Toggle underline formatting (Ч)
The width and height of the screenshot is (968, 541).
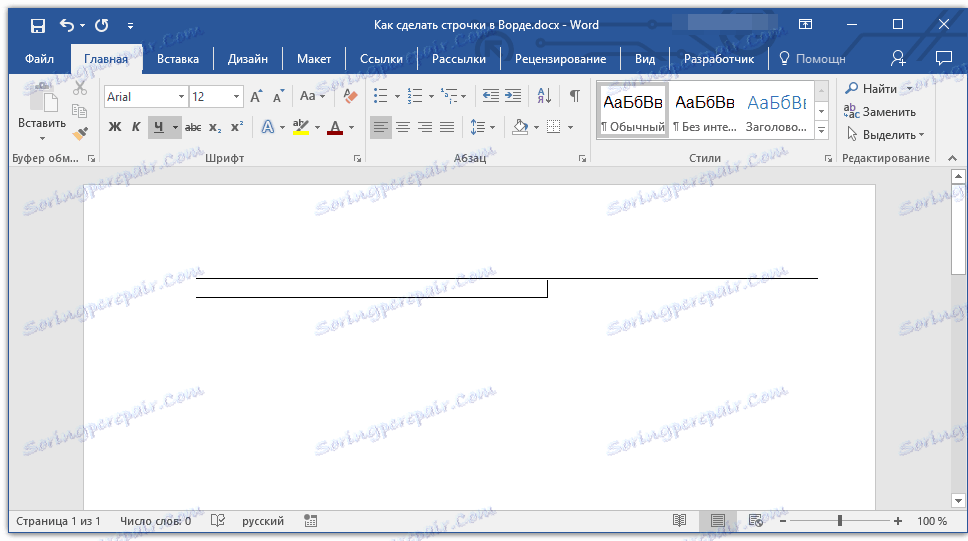(159, 127)
